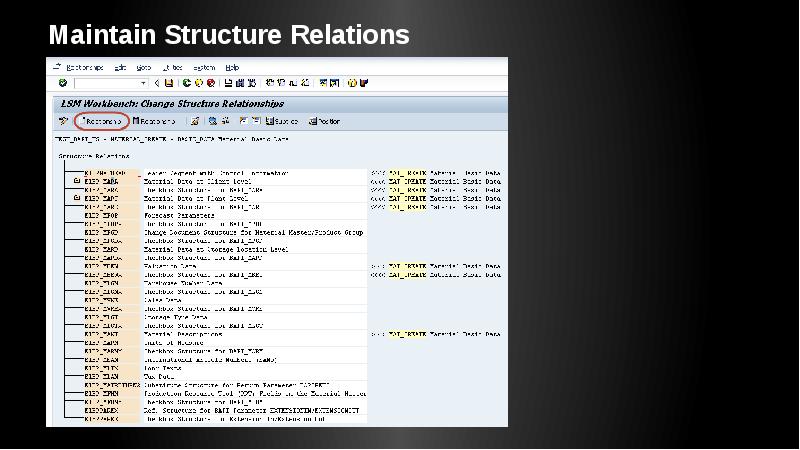Select the Long Texts row
Screen dimensions: 800x450
(224, 368)
